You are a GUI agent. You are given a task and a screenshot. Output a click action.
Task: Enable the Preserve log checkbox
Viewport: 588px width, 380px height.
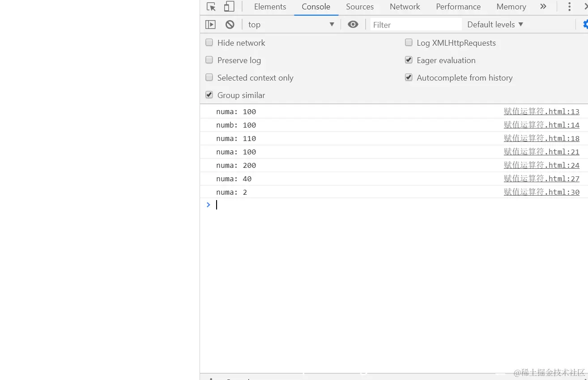[x=209, y=60]
